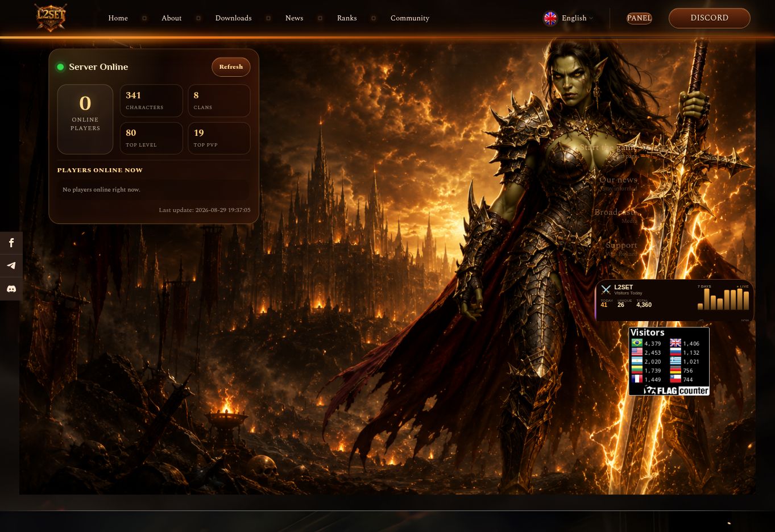
Task: Click the "Players Online Now" heading
Action: coord(100,171)
